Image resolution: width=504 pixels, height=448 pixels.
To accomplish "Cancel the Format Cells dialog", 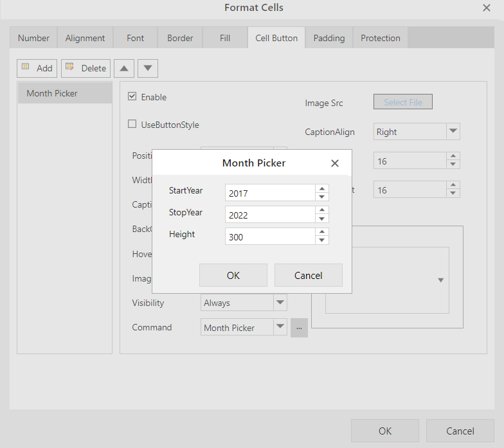I will [x=460, y=431].
